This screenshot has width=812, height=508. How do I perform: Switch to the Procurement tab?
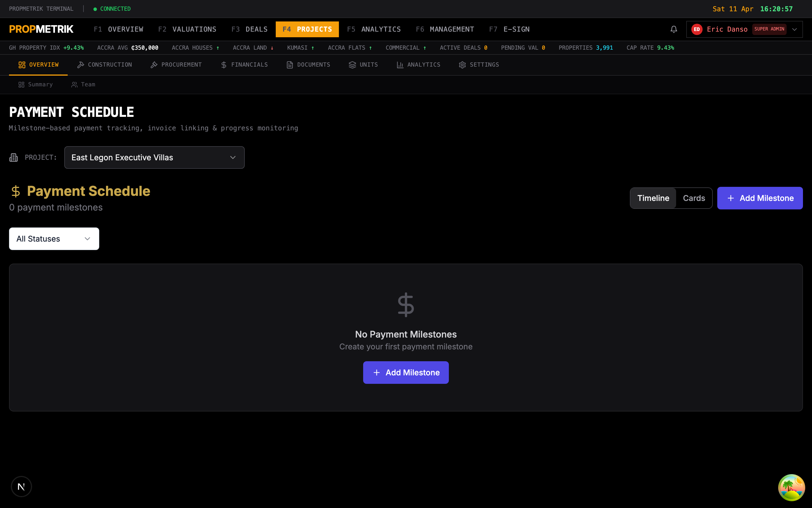176,65
